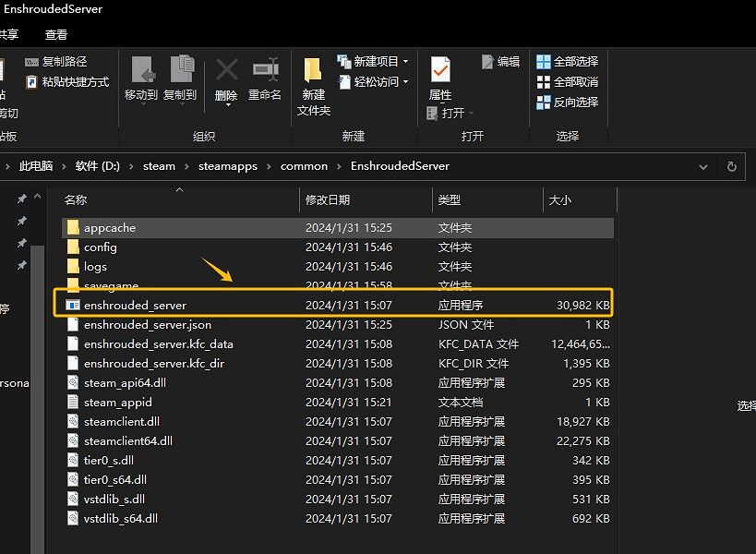Image resolution: width=756 pixels, height=554 pixels.
Task: Click Select all (全部选择) button
Action: click(568, 61)
